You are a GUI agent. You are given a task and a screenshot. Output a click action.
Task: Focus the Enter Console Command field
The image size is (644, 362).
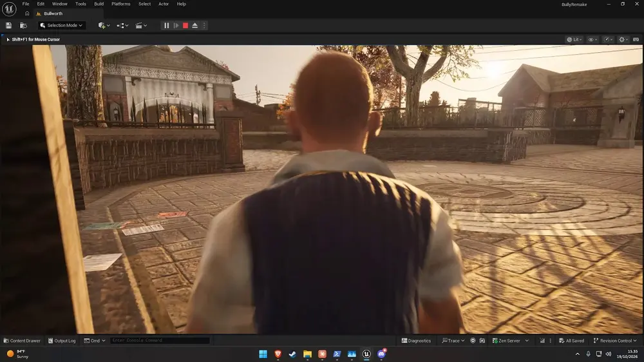(159, 340)
